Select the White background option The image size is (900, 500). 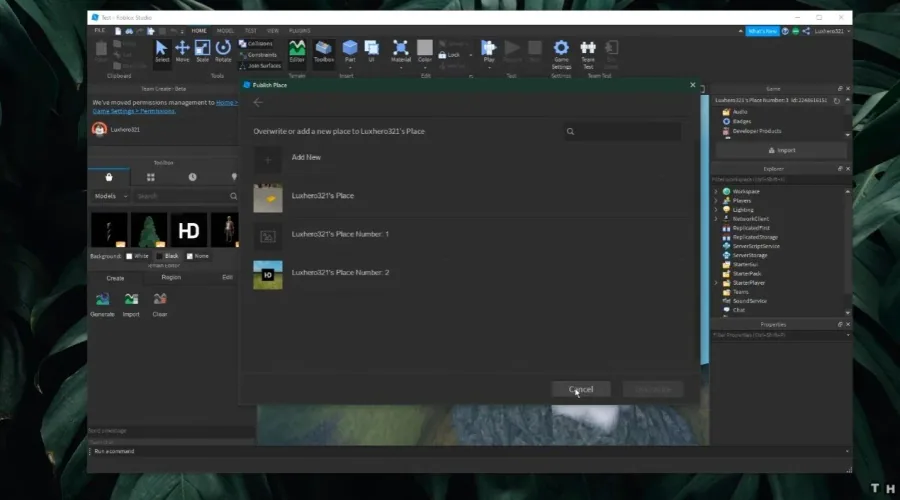pyautogui.click(x=137, y=256)
